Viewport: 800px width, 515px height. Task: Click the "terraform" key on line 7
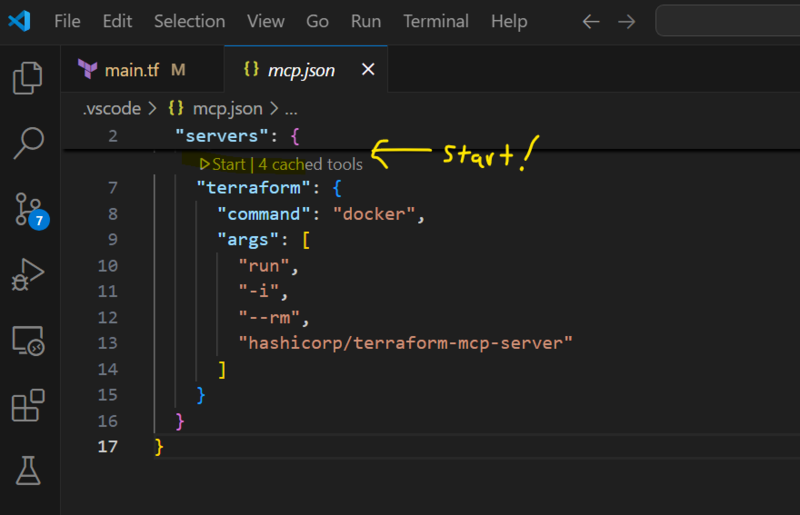(x=254, y=188)
